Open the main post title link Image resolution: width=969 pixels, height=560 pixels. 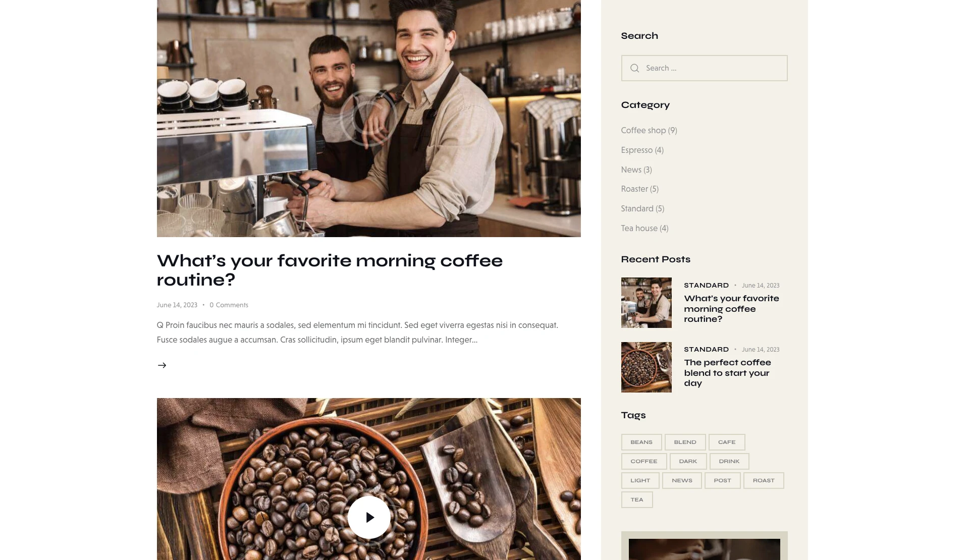(x=330, y=270)
